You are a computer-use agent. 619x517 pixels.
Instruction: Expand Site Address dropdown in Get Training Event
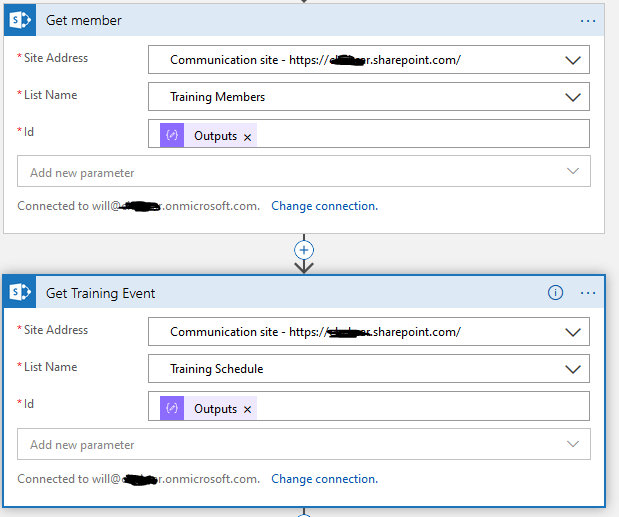click(572, 332)
